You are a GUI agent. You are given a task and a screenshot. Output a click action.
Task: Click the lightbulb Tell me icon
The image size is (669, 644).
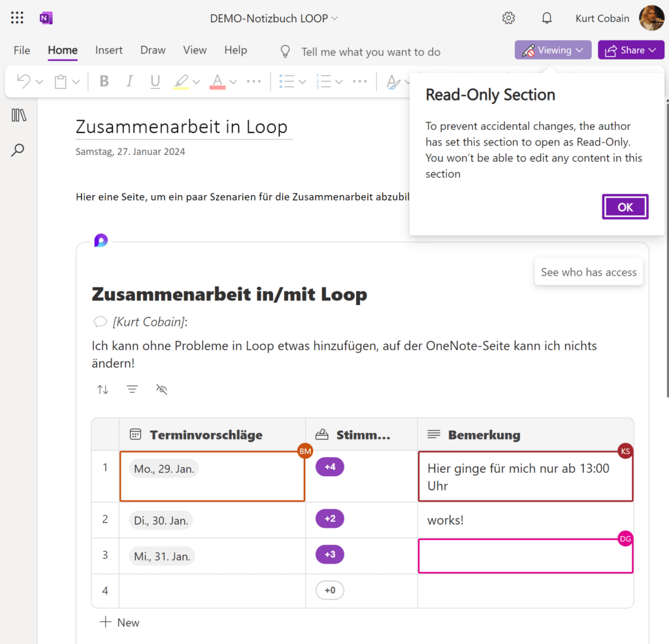pyautogui.click(x=285, y=52)
